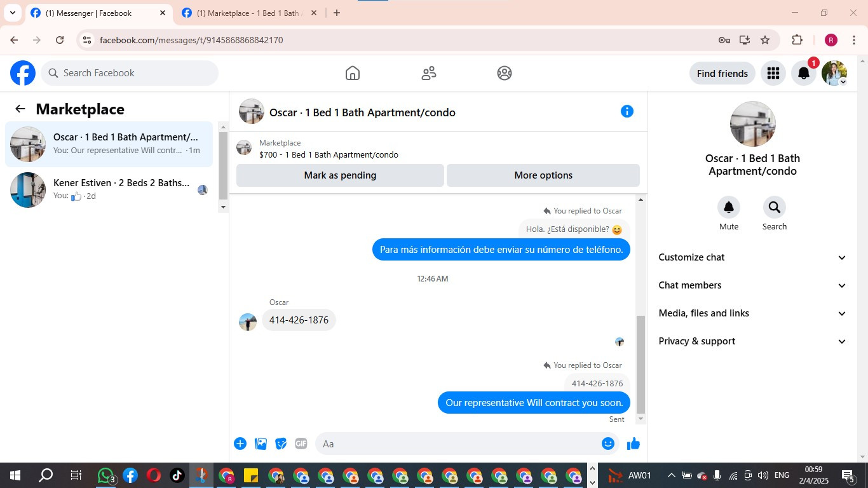This screenshot has height=488, width=868.
Task: Expand Media, files and links section
Action: [x=753, y=313]
